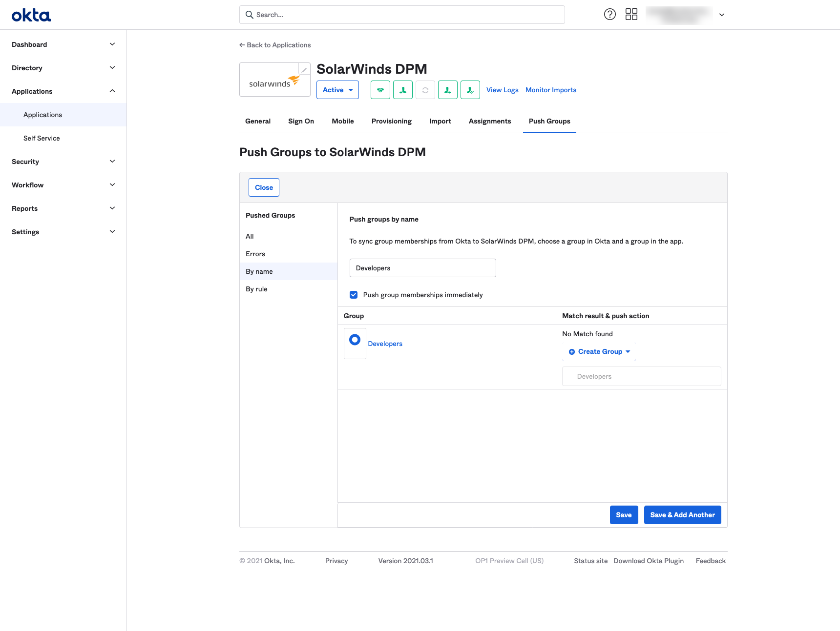
Task: Click the Close button
Action: (x=264, y=187)
